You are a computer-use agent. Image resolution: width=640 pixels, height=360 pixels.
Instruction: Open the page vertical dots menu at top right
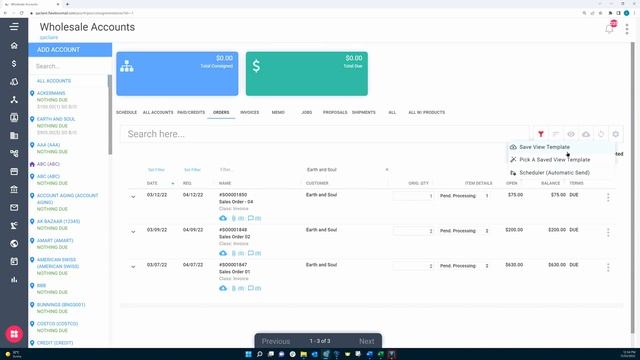pyautogui.click(x=627, y=29)
